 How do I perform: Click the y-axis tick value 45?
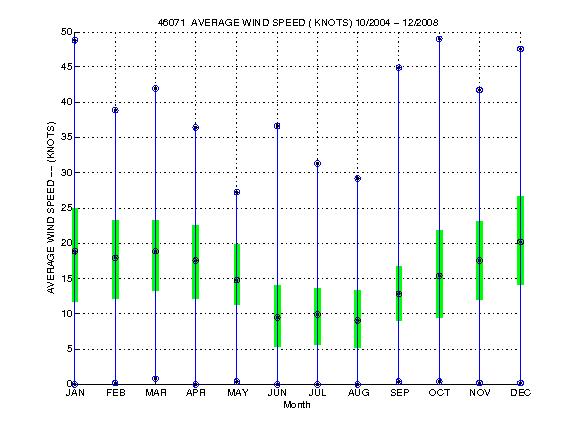pyautogui.click(x=66, y=67)
